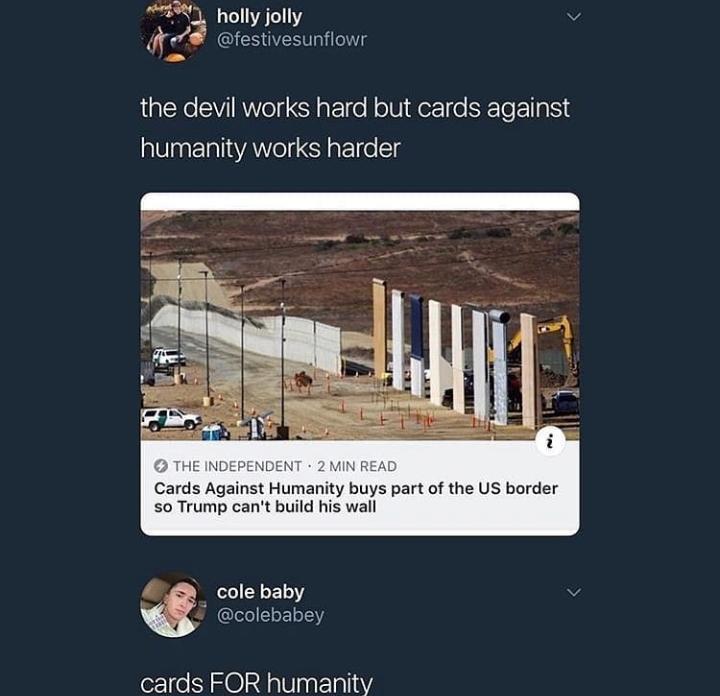Screen dimensions: 720x696
Task: Click the 2 MIN READ label
Action: click(357, 466)
